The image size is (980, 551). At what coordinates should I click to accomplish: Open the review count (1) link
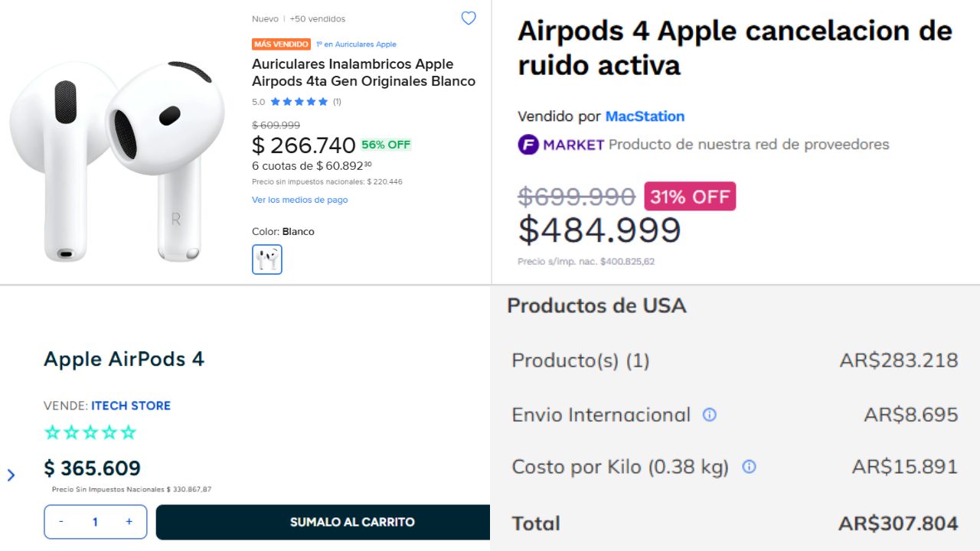[337, 102]
